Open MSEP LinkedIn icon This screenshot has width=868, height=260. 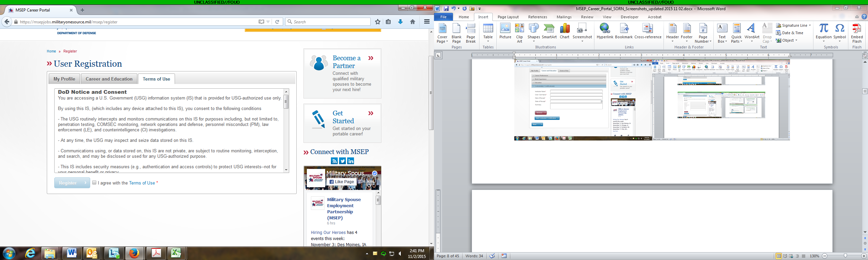pos(351,161)
